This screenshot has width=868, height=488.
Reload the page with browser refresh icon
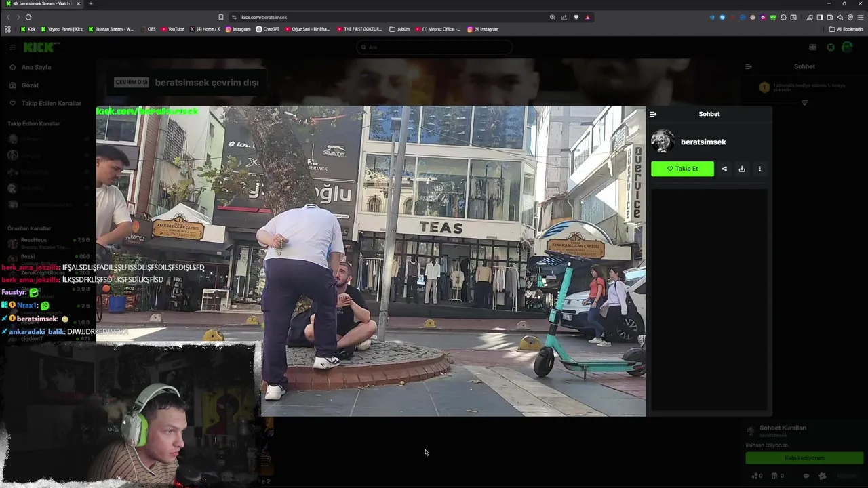[28, 17]
